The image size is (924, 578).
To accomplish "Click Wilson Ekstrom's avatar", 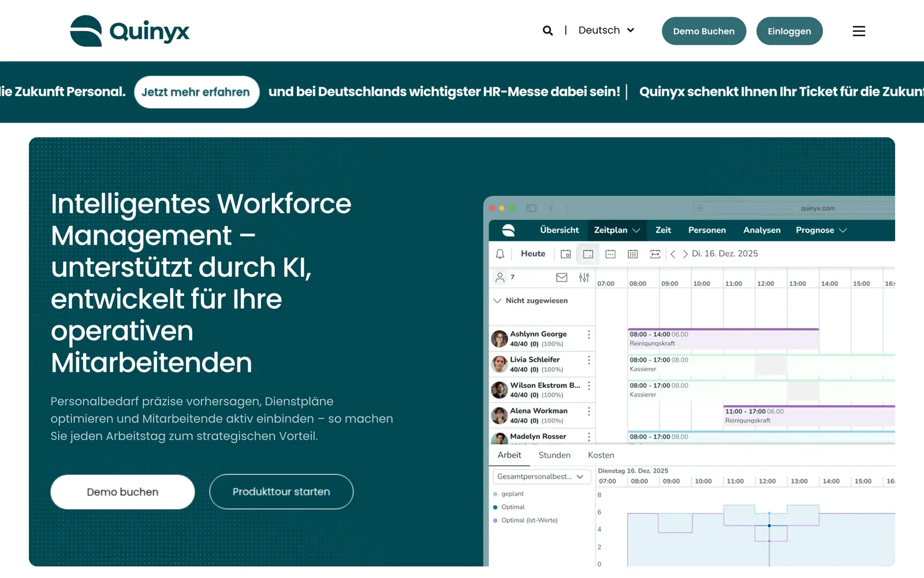I will [499, 390].
